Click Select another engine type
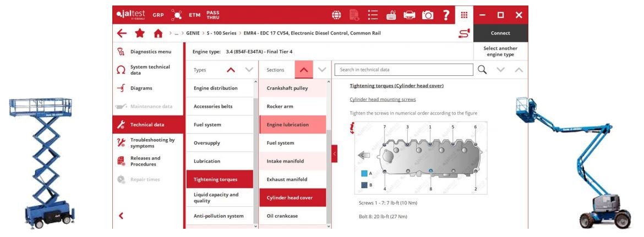Image resolution: width=644 pixels, height=237 pixels. pyautogui.click(x=500, y=52)
